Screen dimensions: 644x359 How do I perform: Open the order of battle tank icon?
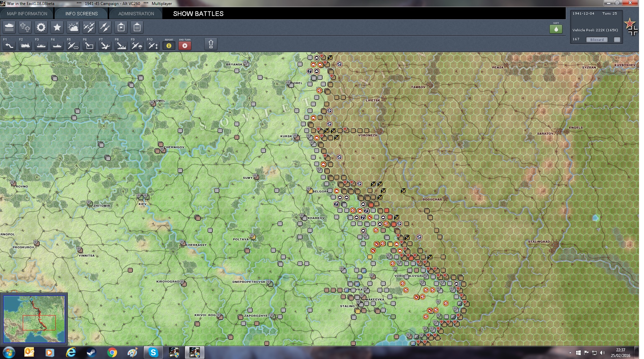pyautogui.click(x=9, y=27)
